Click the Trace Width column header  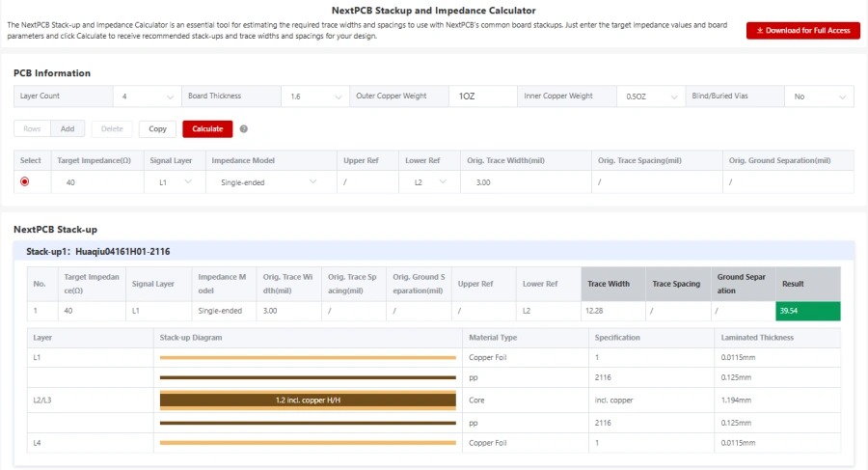612,284
